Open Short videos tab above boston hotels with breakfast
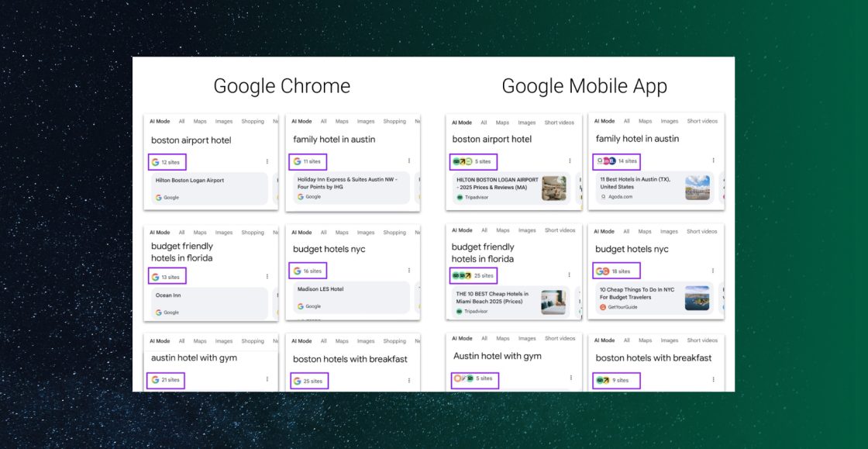This screenshot has height=449, width=868. click(702, 340)
